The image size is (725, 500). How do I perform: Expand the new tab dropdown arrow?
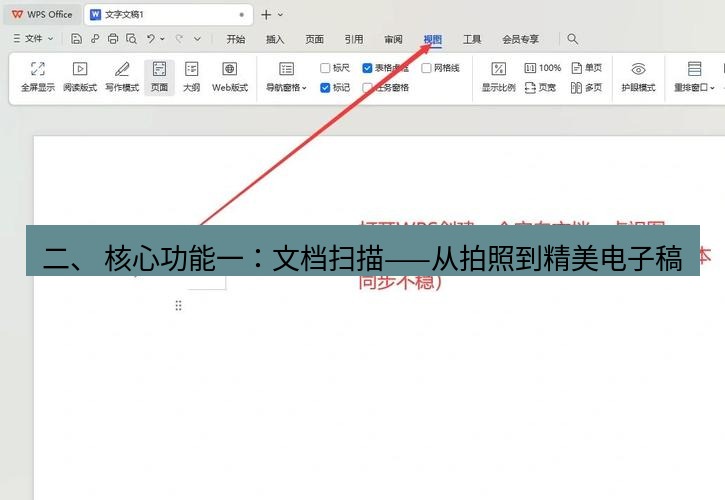tap(281, 15)
